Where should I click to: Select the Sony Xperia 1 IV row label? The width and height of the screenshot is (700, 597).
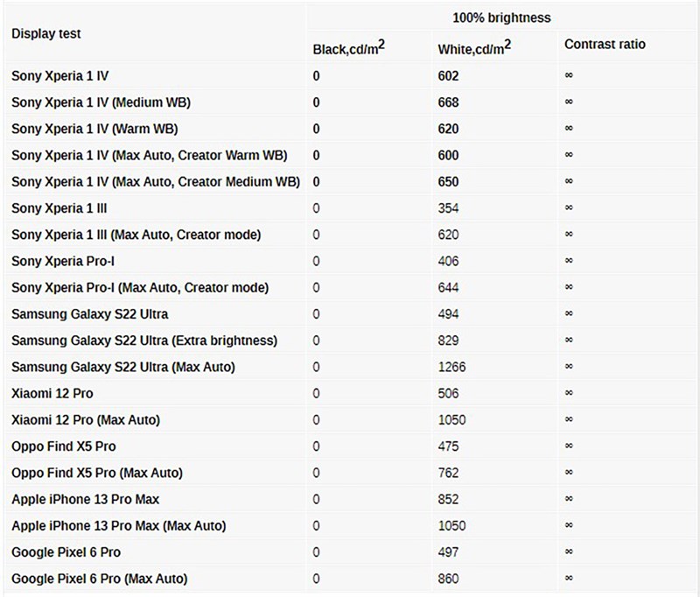59,76
